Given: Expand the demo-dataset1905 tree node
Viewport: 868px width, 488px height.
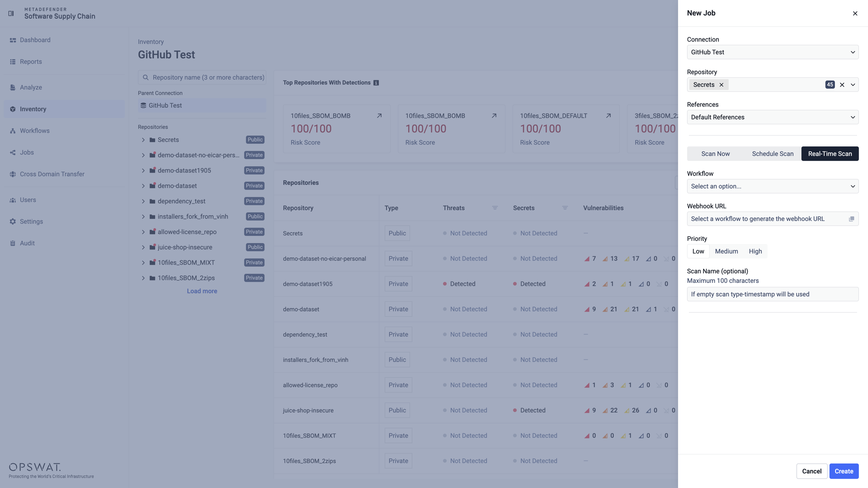Looking at the screenshot, I should click(143, 170).
